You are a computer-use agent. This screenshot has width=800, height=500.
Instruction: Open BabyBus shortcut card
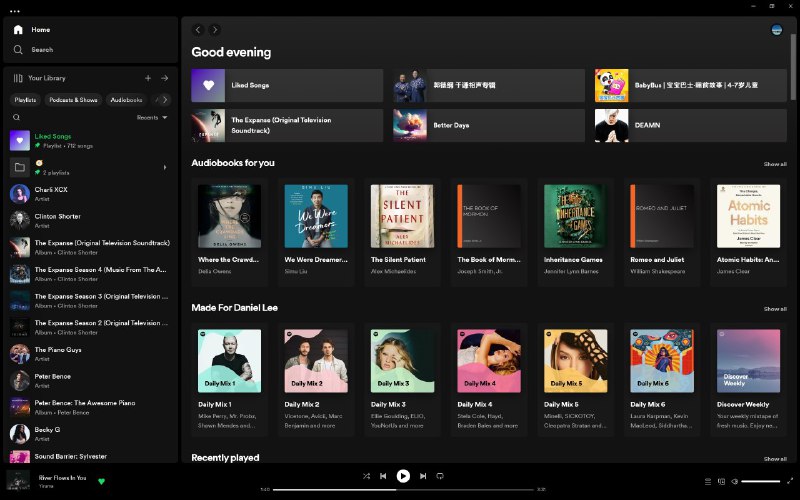click(x=691, y=85)
